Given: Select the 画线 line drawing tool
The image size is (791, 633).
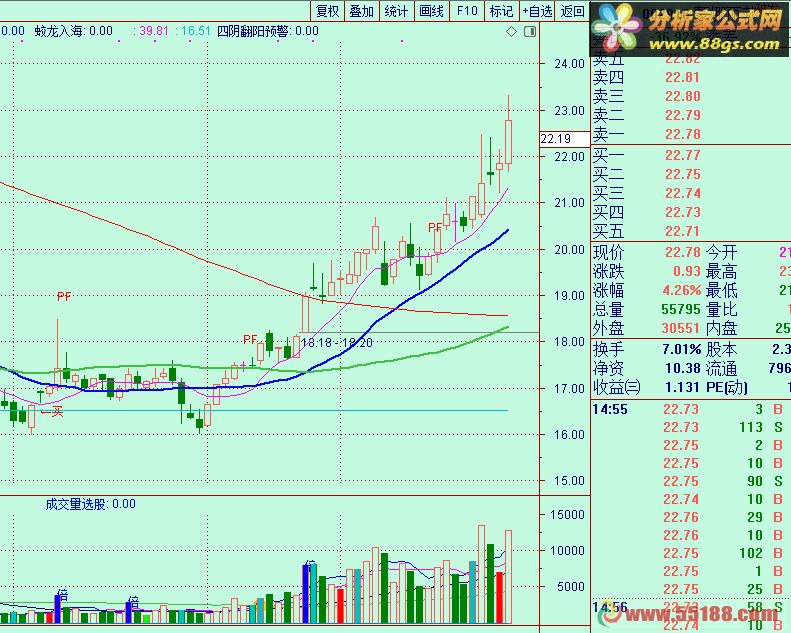Looking at the screenshot, I should (x=431, y=11).
